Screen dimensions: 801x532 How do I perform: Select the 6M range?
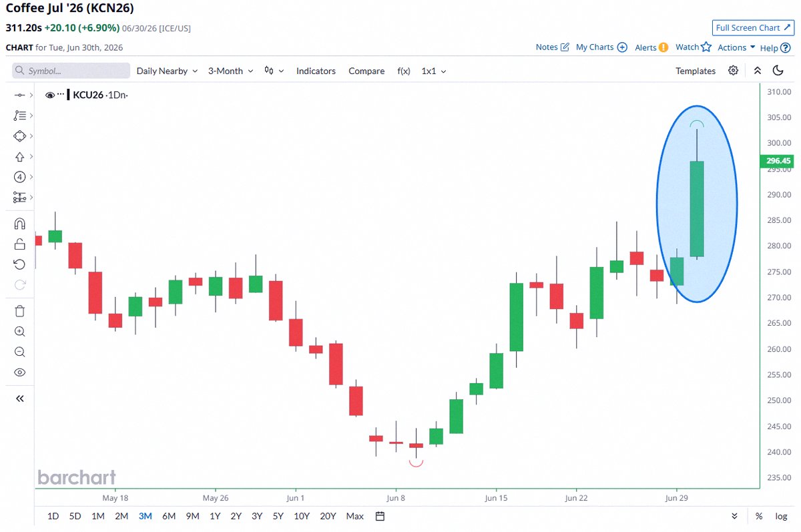coord(169,516)
